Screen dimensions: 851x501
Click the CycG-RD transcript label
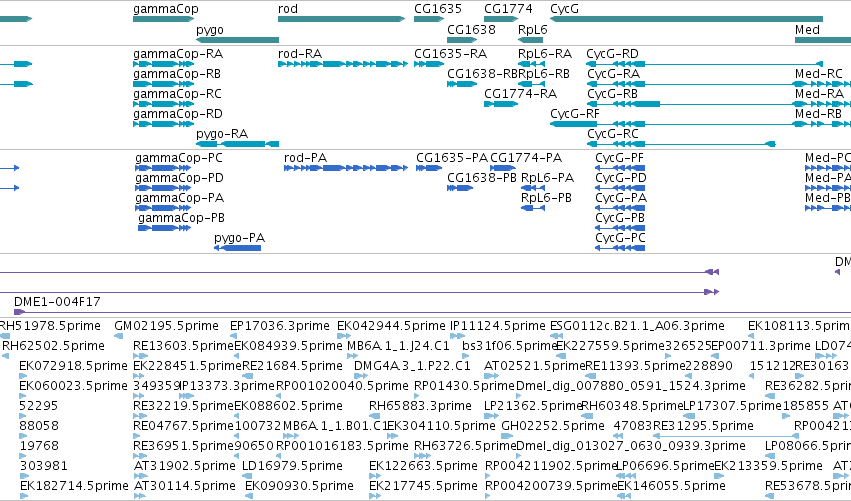click(612, 54)
